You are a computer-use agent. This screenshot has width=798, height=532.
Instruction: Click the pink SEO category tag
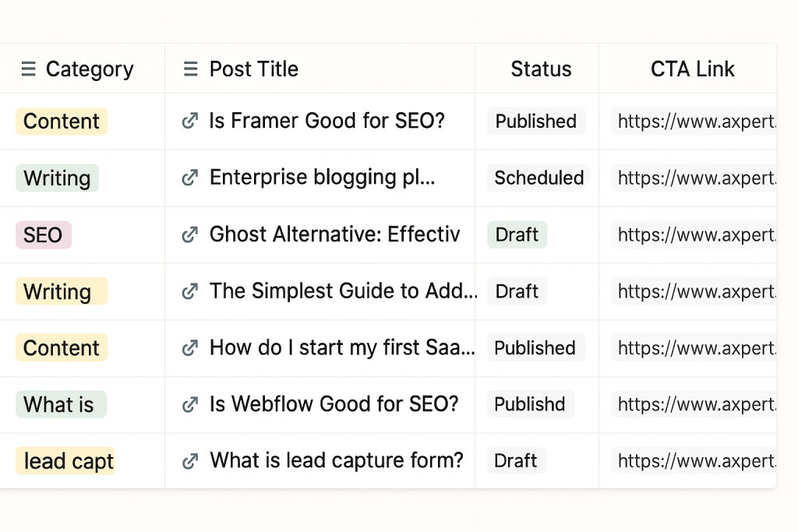coord(44,235)
